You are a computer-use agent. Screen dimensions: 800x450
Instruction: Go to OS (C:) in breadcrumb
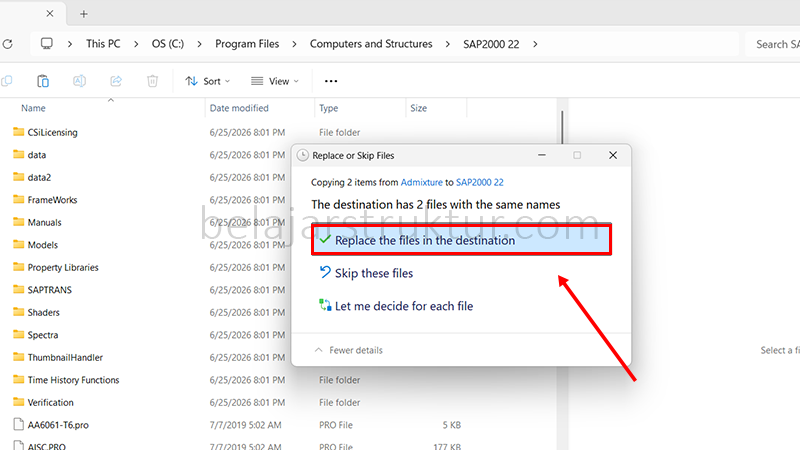(167, 44)
